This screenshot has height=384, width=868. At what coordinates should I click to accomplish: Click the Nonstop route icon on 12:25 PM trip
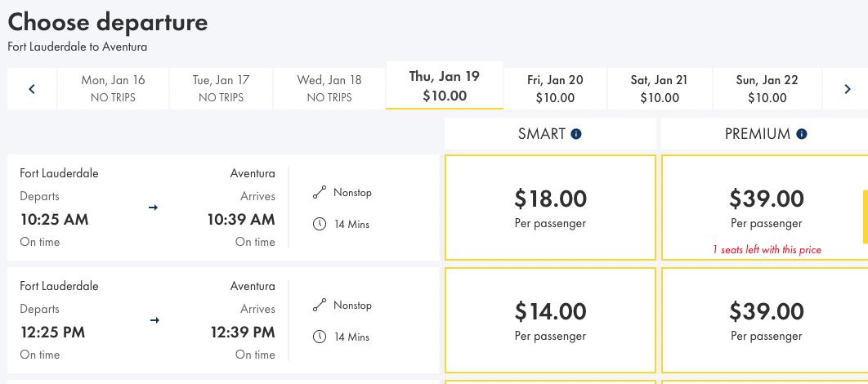320,306
